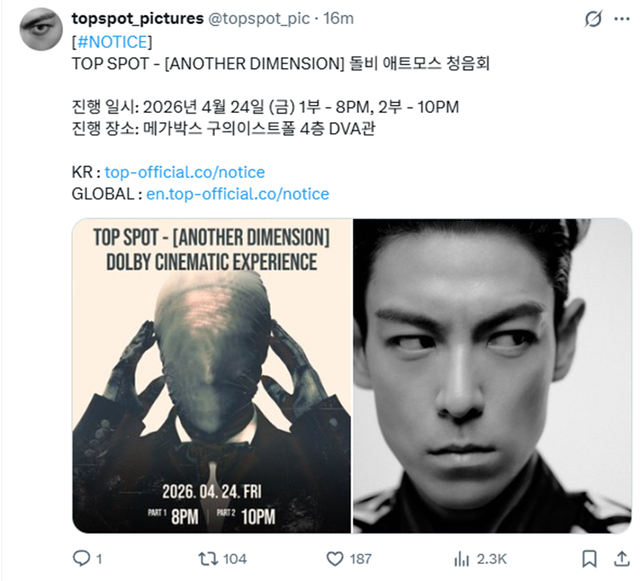Open the black-and-white portrait photo
Viewport: 640px width, 581px height.
492,376
